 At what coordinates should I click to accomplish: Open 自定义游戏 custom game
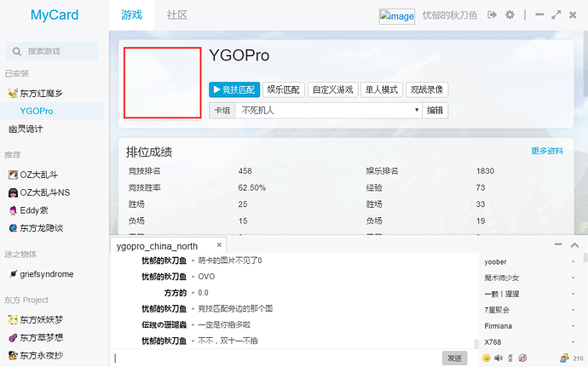click(333, 90)
